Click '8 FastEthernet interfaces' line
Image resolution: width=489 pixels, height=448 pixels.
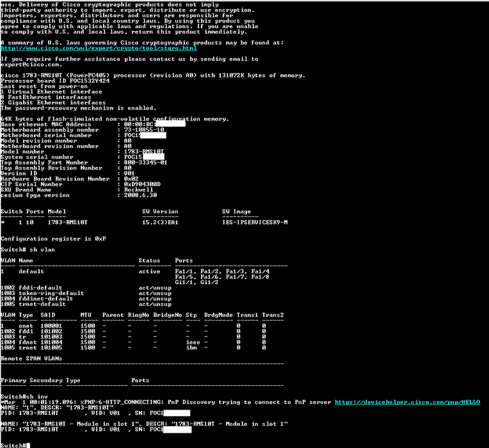point(46,97)
